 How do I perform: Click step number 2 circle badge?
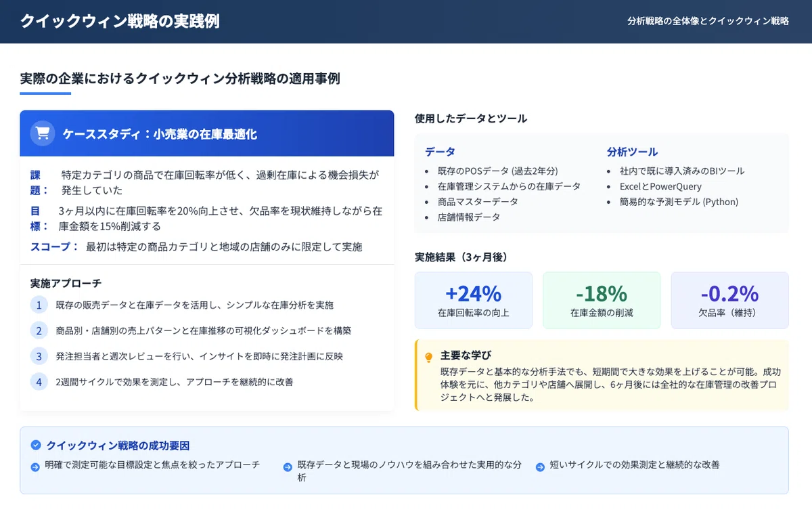[39, 330]
